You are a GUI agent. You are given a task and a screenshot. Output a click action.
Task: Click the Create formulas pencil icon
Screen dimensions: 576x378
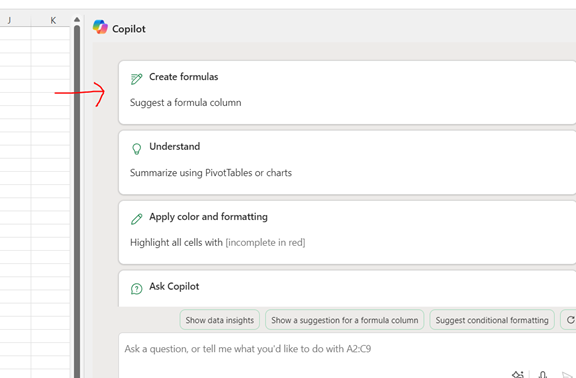[136, 79]
